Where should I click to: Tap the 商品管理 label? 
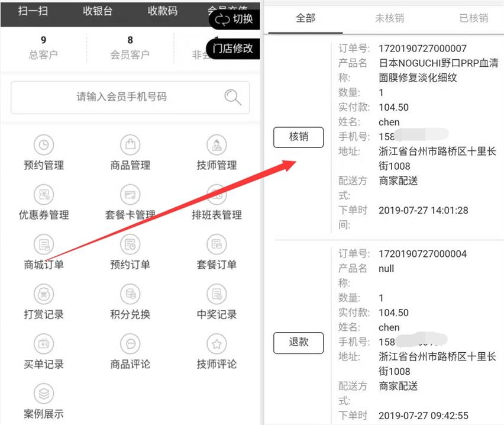pyautogui.click(x=130, y=165)
